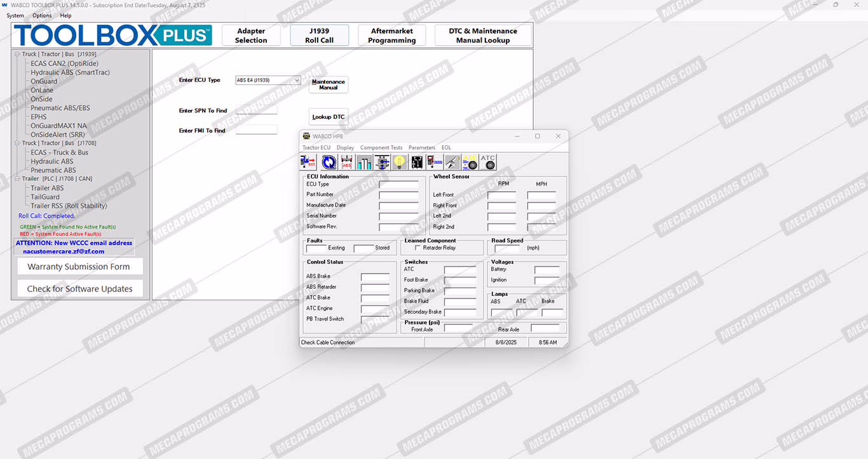
Task: Click the valve with blue arrows icon
Action: pos(382,162)
